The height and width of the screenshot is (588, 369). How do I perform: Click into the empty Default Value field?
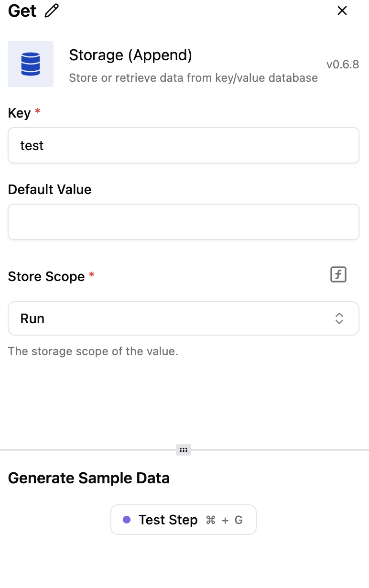[184, 222]
